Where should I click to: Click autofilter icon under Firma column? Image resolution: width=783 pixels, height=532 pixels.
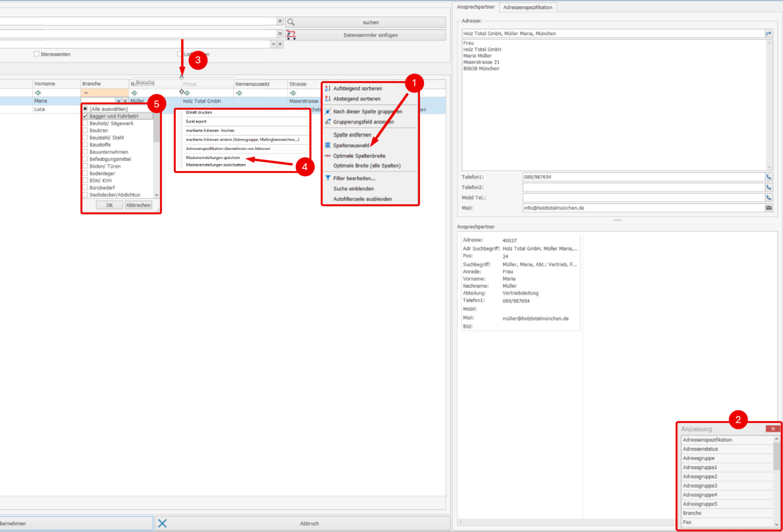187,93
